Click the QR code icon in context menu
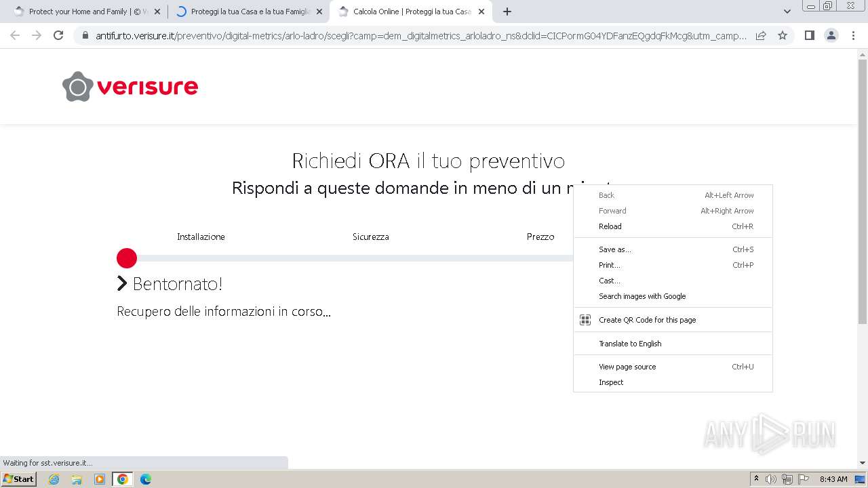Image resolution: width=868 pixels, height=488 pixels. pos(585,320)
